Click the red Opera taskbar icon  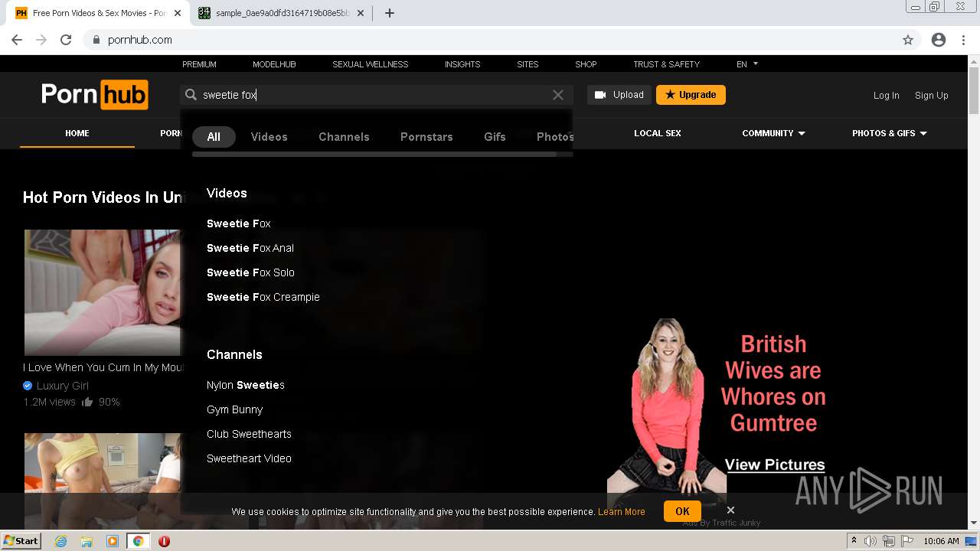click(164, 541)
